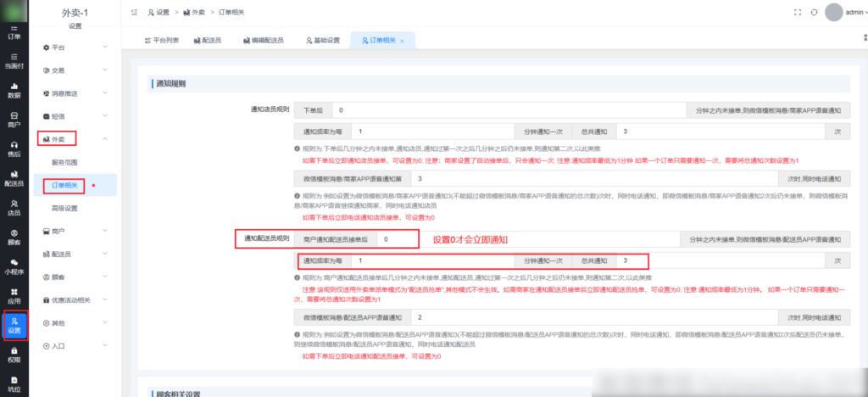Open 小程序 in the dark sidebar
The width and height of the screenshot is (868, 397).
[x=14, y=266]
